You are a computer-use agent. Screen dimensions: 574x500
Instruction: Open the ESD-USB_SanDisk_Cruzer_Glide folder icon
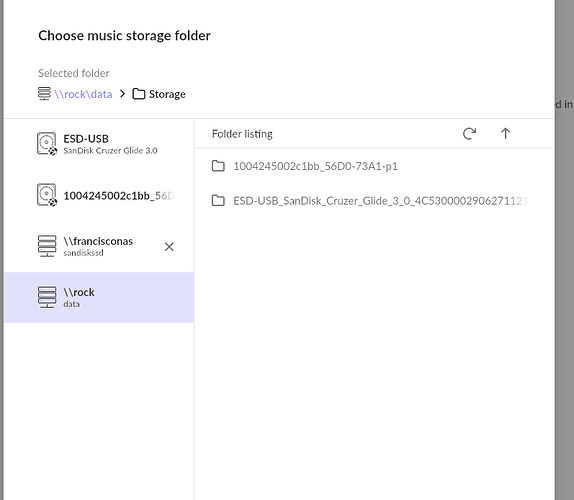pyautogui.click(x=219, y=201)
